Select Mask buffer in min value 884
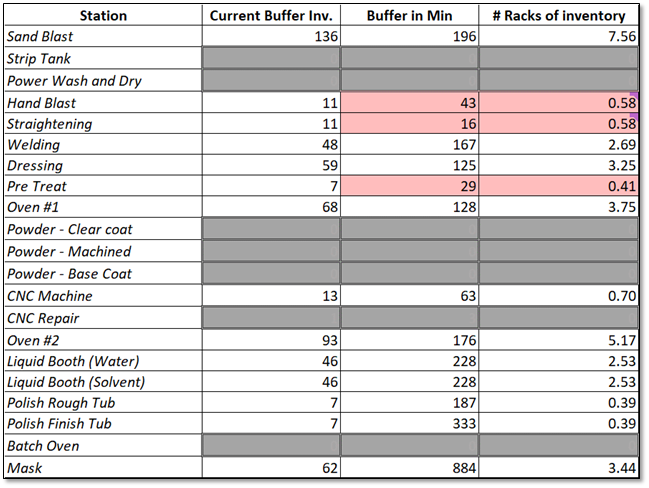The image size is (649, 488). pyautogui.click(x=409, y=467)
